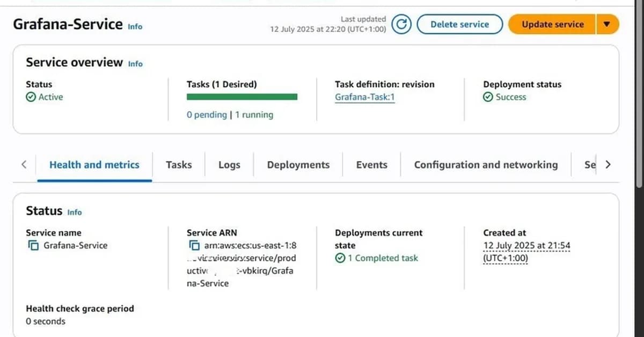Click the Created at timestamp 12 July 2025 at 21:54

[x=526, y=252]
